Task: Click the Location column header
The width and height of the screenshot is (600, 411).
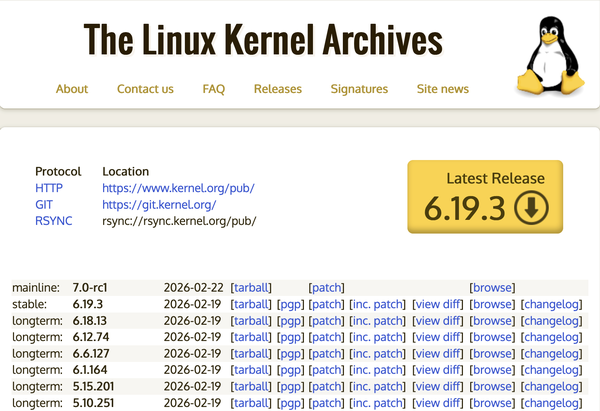Action: click(126, 171)
